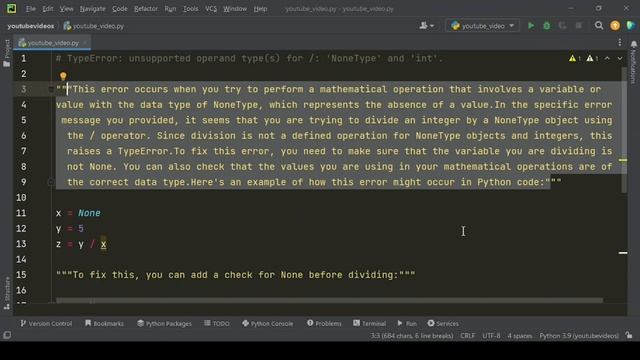The image size is (640, 360).
Task: Click the docstring on line 15
Action: pyautogui.click(x=236, y=275)
